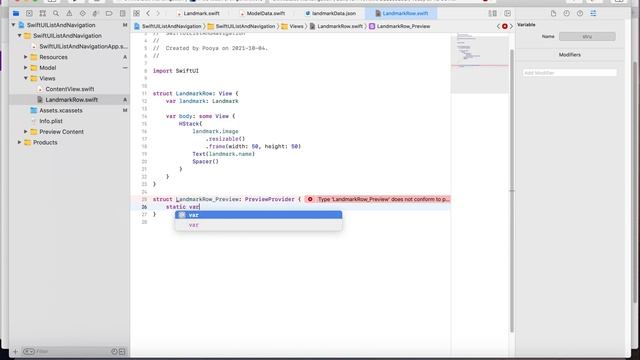Click the Name field in Variable inspector

pos(587,36)
